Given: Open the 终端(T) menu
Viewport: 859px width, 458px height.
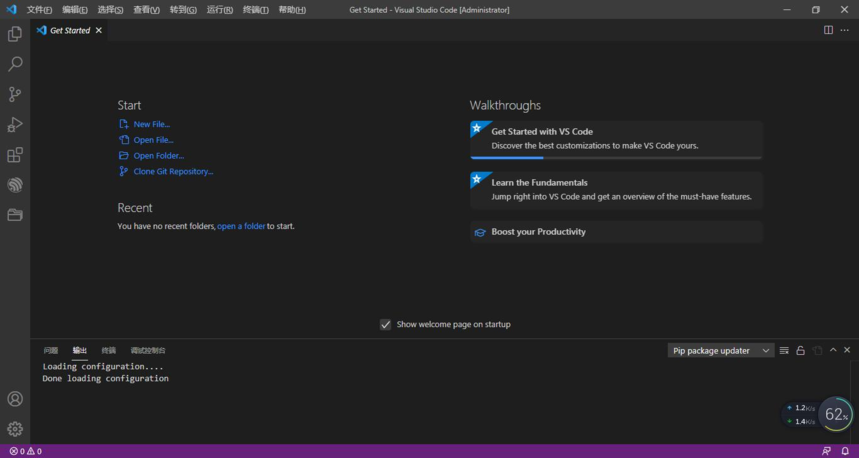Looking at the screenshot, I should click(256, 10).
